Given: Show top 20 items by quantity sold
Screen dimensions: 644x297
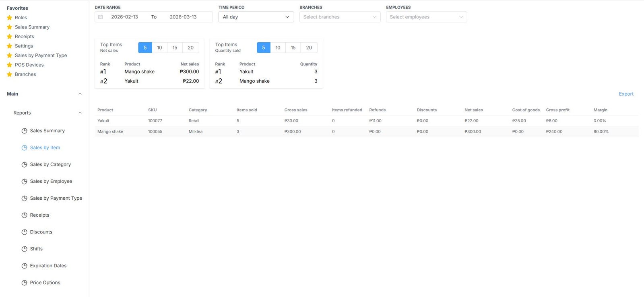Looking at the screenshot, I should [x=309, y=47].
